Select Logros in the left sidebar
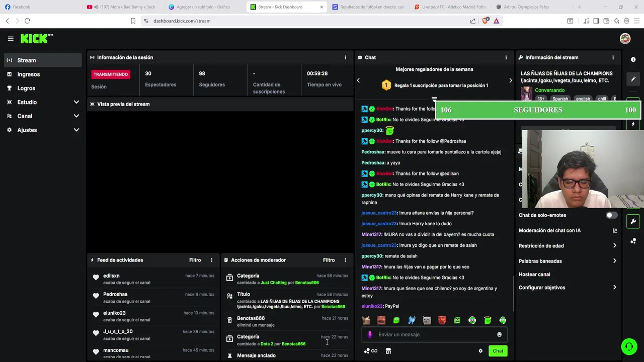Image resolution: width=644 pixels, height=362 pixels. (x=43, y=88)
